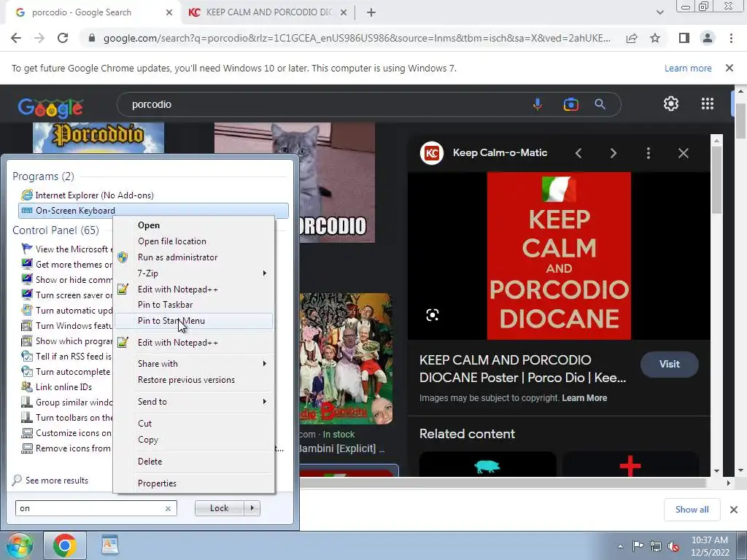
Task: Open Chrome tab search dropdown
Action: tap(659, 12)
